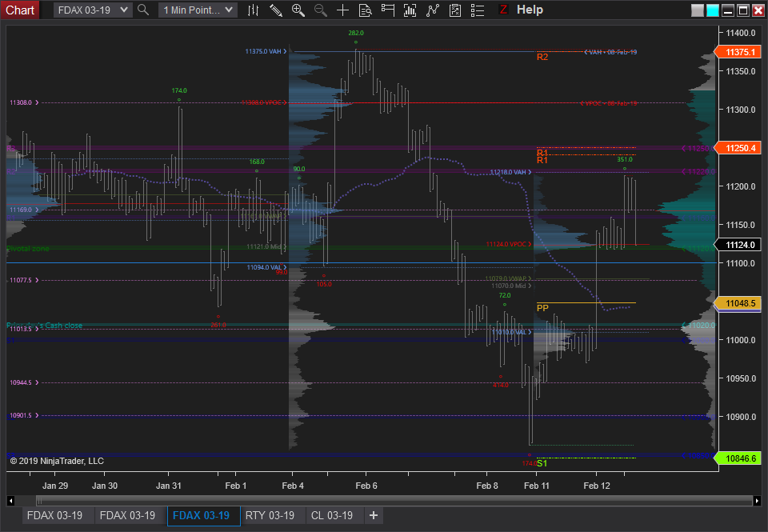Click the 11375.1 orange price marker
This screenshot has width=768, height=532.
click(x=738, y=52)
